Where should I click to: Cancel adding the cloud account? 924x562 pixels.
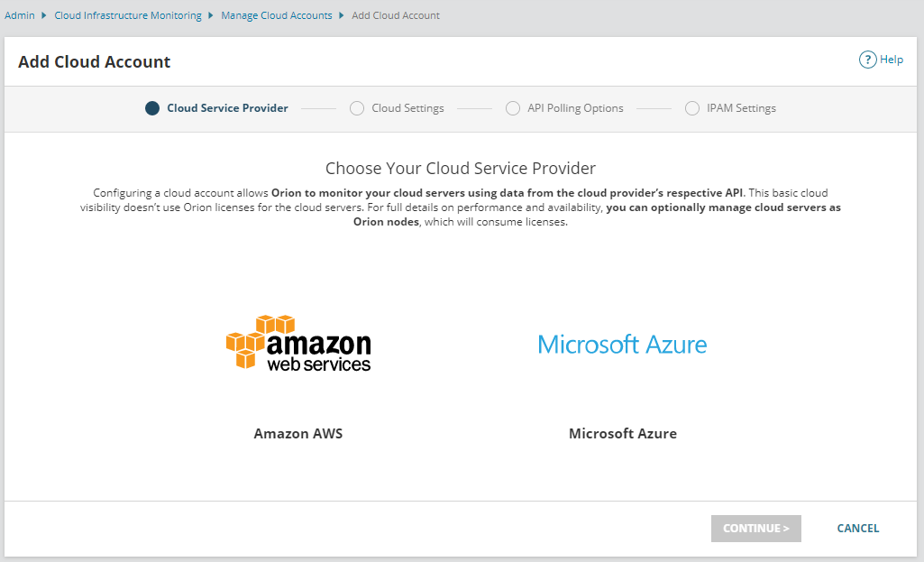[x=857, y=529]
